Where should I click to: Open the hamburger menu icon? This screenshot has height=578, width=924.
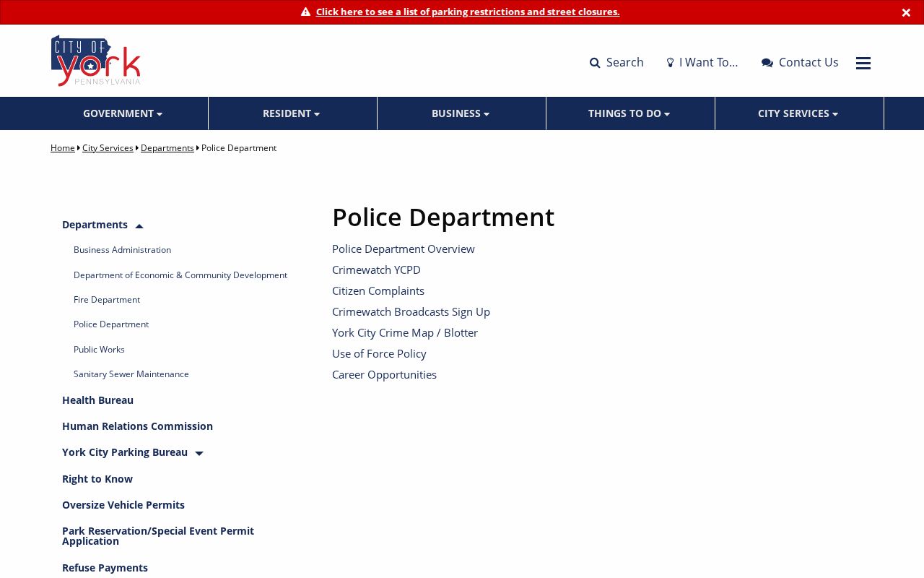point(863,63)
